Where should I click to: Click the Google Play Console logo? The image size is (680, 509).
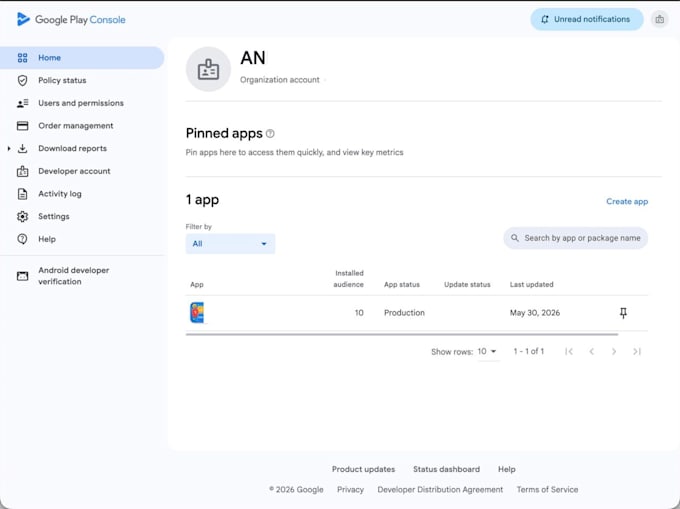(x=71, y=20)
